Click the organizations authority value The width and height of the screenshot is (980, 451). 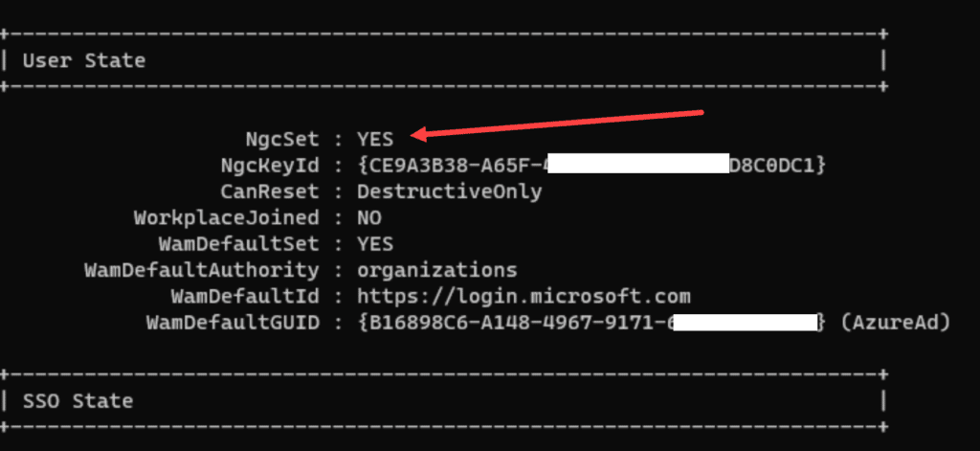[x=436, y=270]
